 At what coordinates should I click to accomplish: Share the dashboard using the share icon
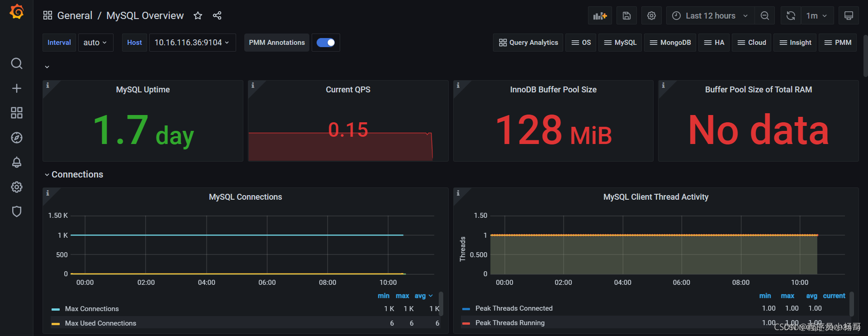coord(217,16)
